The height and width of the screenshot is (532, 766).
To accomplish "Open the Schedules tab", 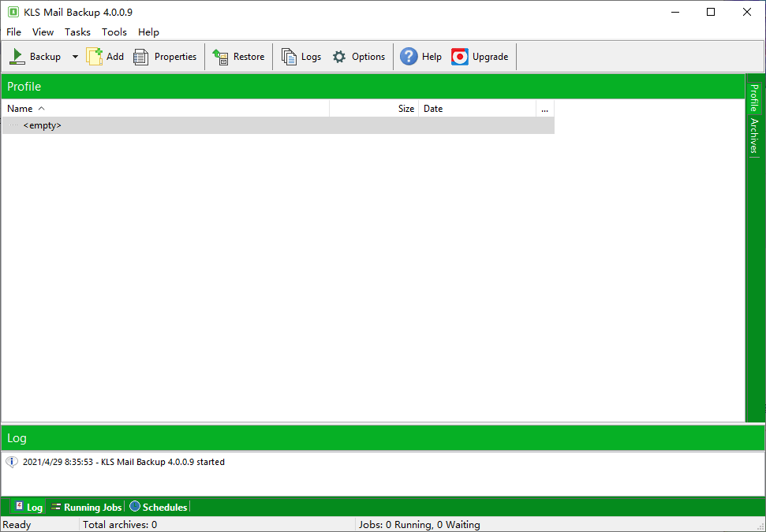I will pos(159,507).
